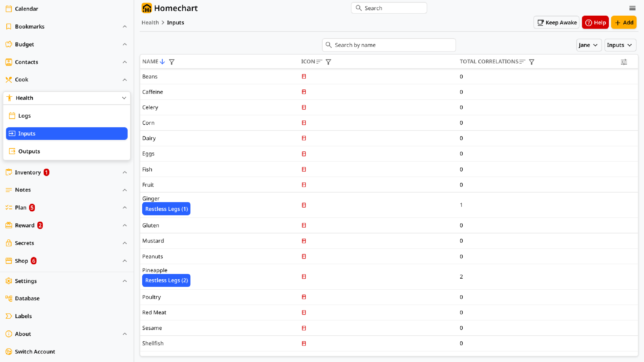The height and width of the screenshot is (362, 644).
Task: Open the table column settings icon
Action: point(624,62)
